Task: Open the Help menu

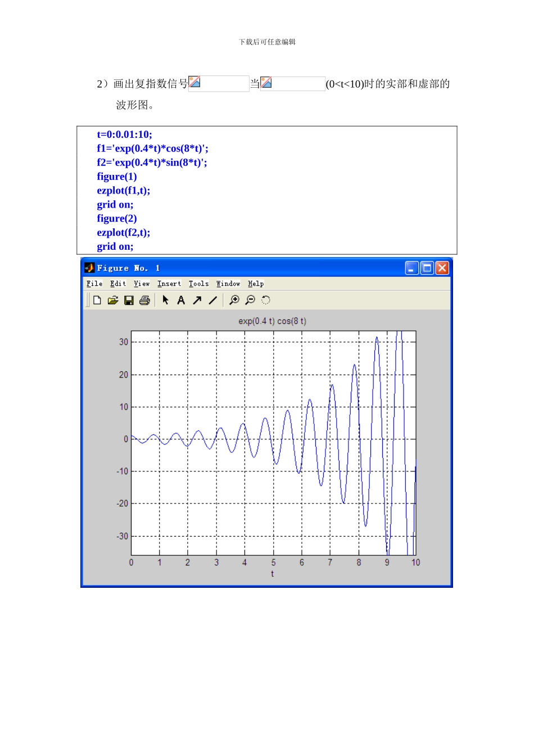Action: point(256,283)
